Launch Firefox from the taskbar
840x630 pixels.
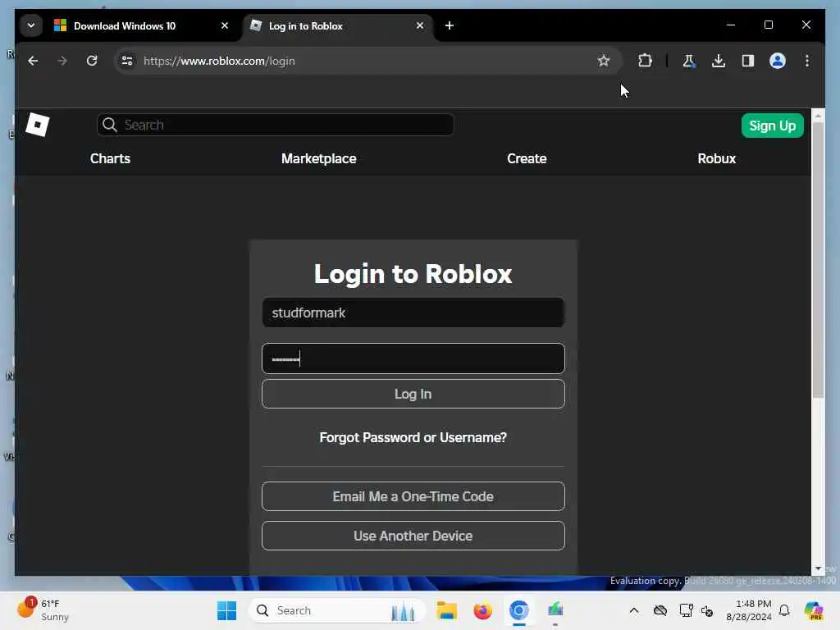point(482,610)
